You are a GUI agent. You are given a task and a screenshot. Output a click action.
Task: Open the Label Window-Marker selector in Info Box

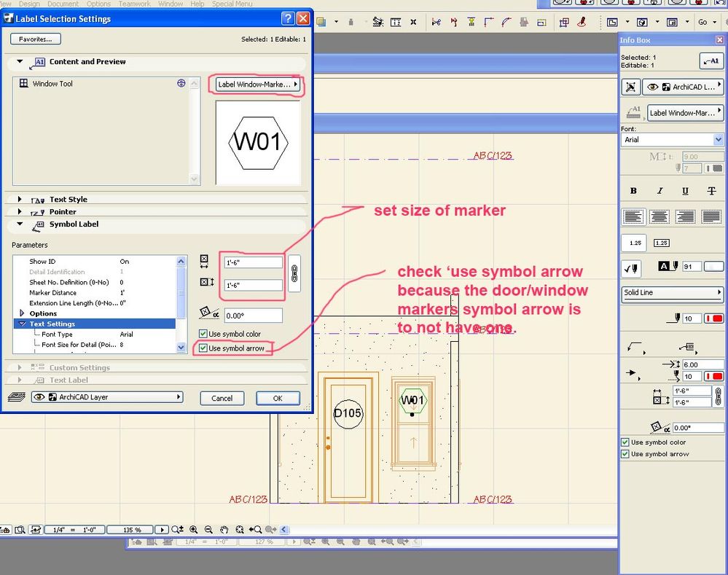click(x=684, y=112)
